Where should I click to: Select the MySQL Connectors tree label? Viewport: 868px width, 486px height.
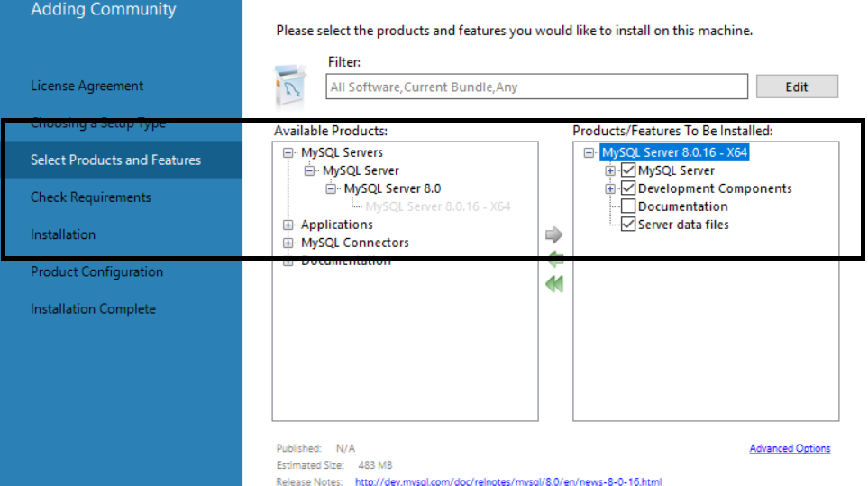point(355,243)
